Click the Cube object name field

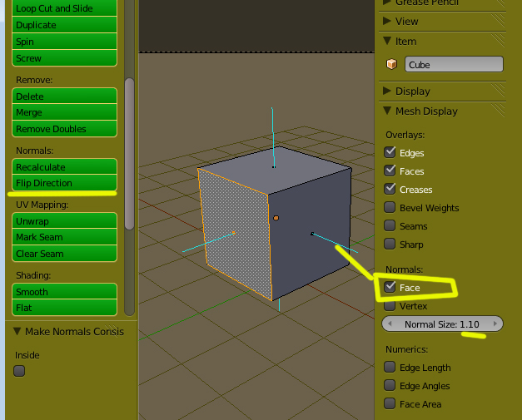coord(454,64)
